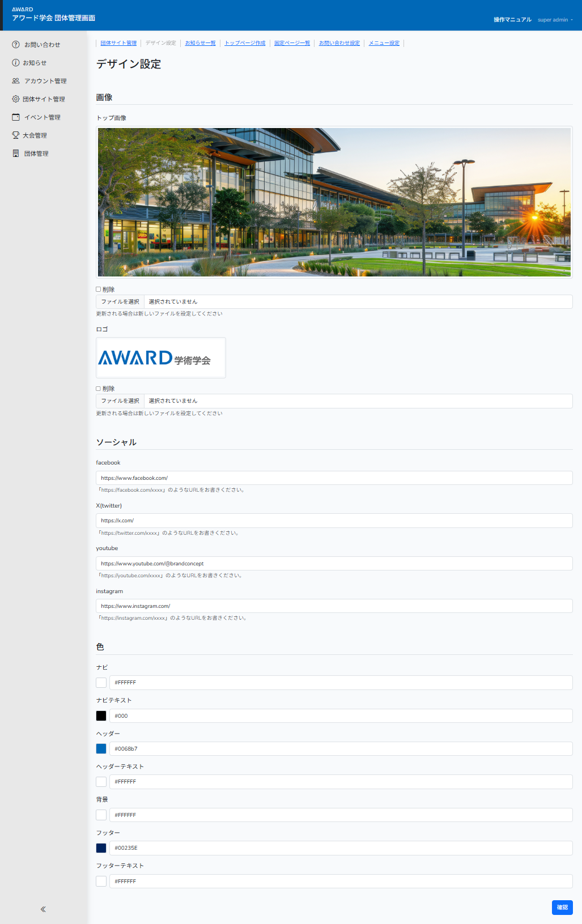Screen dimensions: 582x924
Task: Click the building icon for 団体管理
Action: (x=16, y=154)
